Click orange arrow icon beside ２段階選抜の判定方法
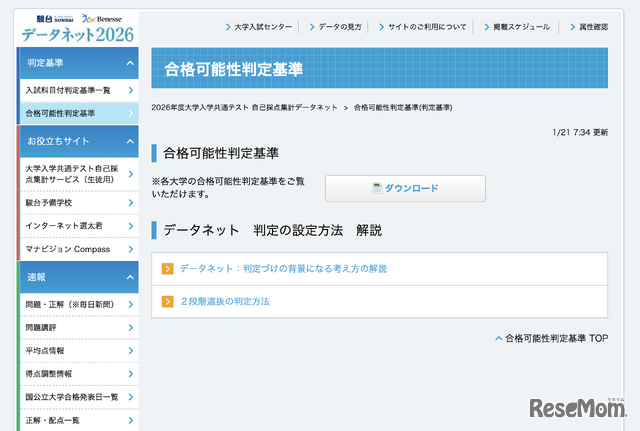This screenshot has height=431, width=640. pos(167,302)
